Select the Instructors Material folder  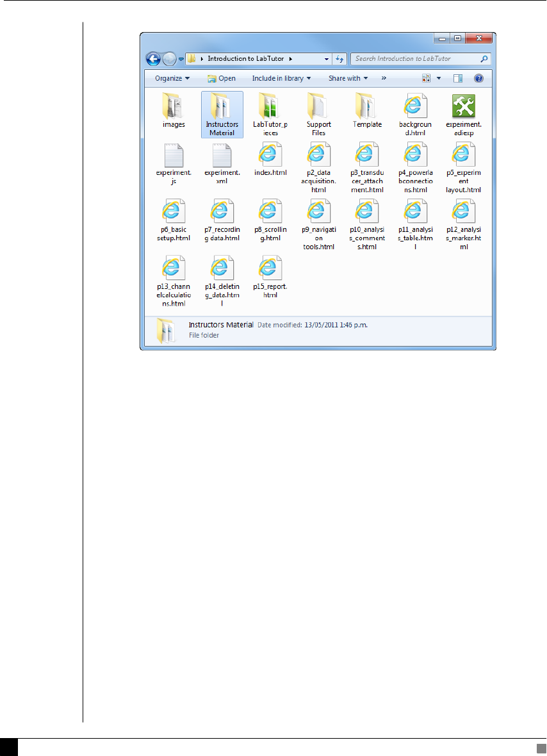222,115
